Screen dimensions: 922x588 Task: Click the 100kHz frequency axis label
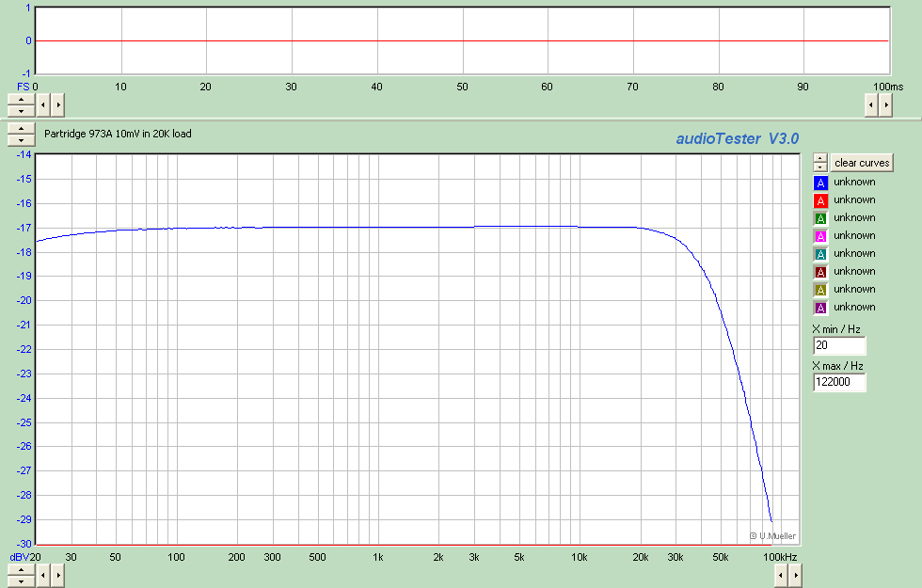click(780, 557)
